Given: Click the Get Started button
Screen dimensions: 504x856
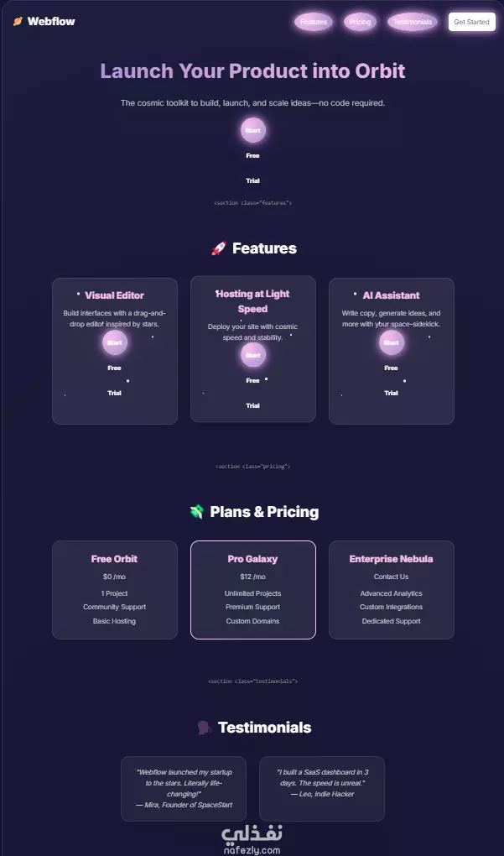Looking at the screenshot, I should point(472,22).
